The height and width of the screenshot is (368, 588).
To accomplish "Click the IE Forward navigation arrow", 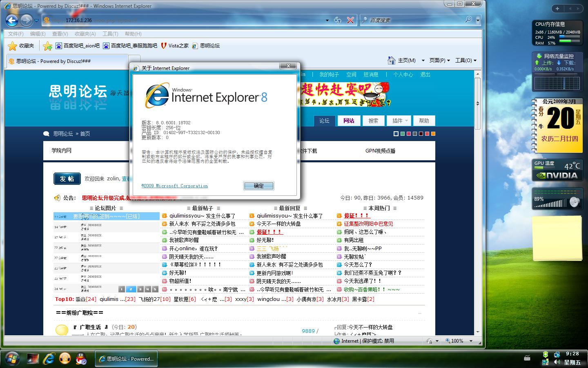I will click(x=26, y=20).
